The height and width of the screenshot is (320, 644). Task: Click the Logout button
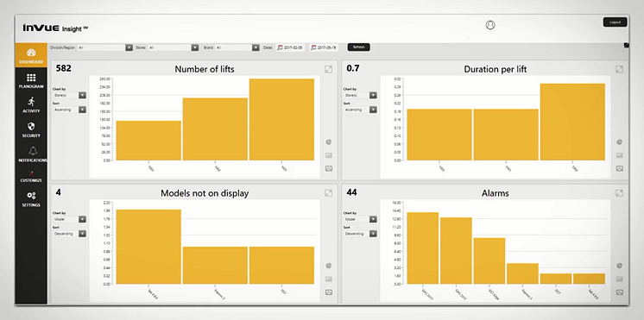[615, 22]
